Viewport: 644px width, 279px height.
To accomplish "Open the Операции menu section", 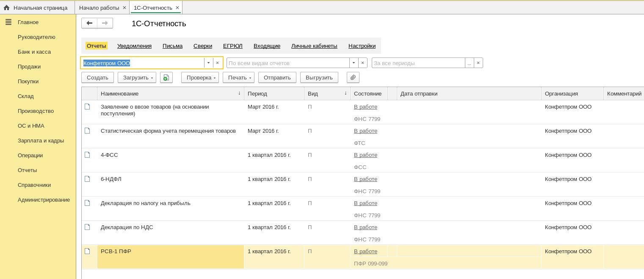I will click(x=30, y=155).
